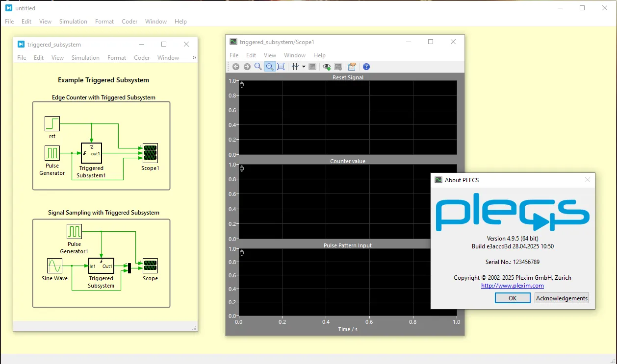Open Help menu in the Scope1 window
This screenshot has width=617, height=364.
[x=319, y=55]
